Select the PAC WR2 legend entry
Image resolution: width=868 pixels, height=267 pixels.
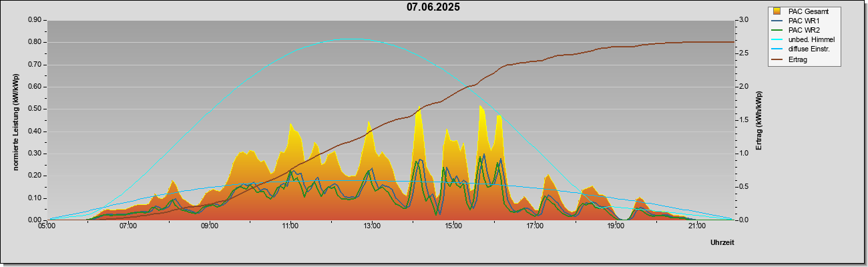pyautogui.click(x=803, y=30)
